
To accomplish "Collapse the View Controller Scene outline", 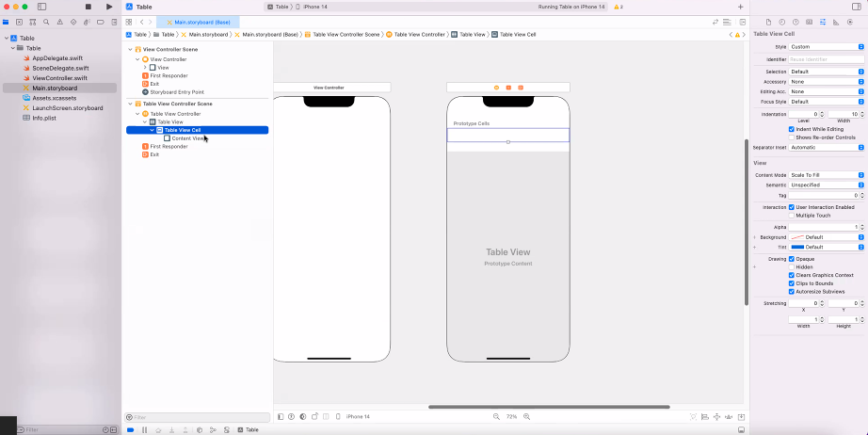I will click(131, 49).
